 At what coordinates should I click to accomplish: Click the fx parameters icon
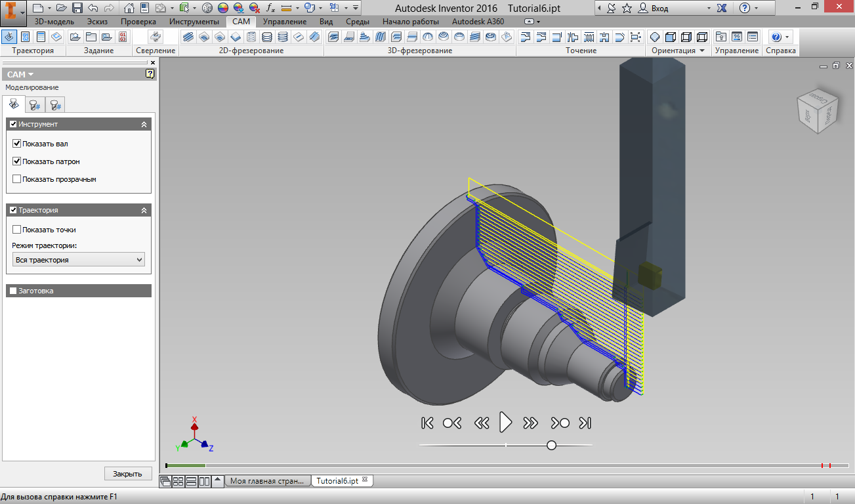click(270, 9)
